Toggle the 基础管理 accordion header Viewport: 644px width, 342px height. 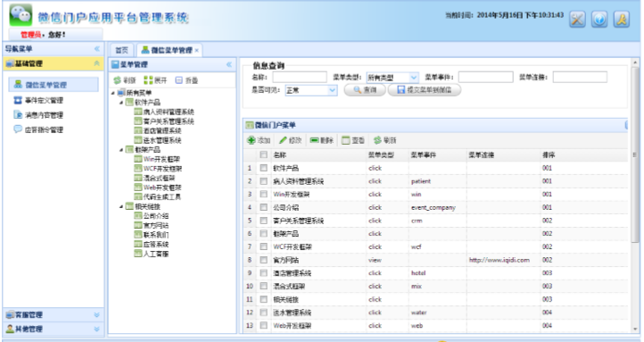point(54,63)
